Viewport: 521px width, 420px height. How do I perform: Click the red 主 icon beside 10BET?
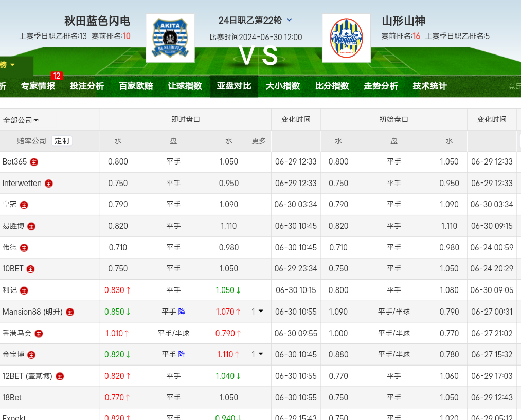[x=31, y=269]
